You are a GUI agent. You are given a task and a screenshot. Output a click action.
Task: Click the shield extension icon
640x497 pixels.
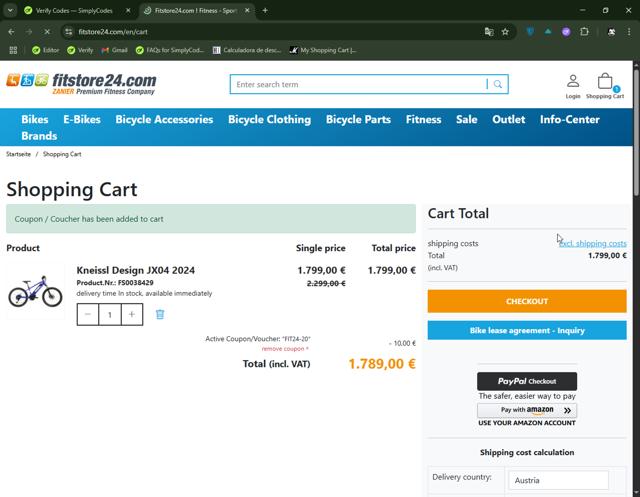coord(530,32)
